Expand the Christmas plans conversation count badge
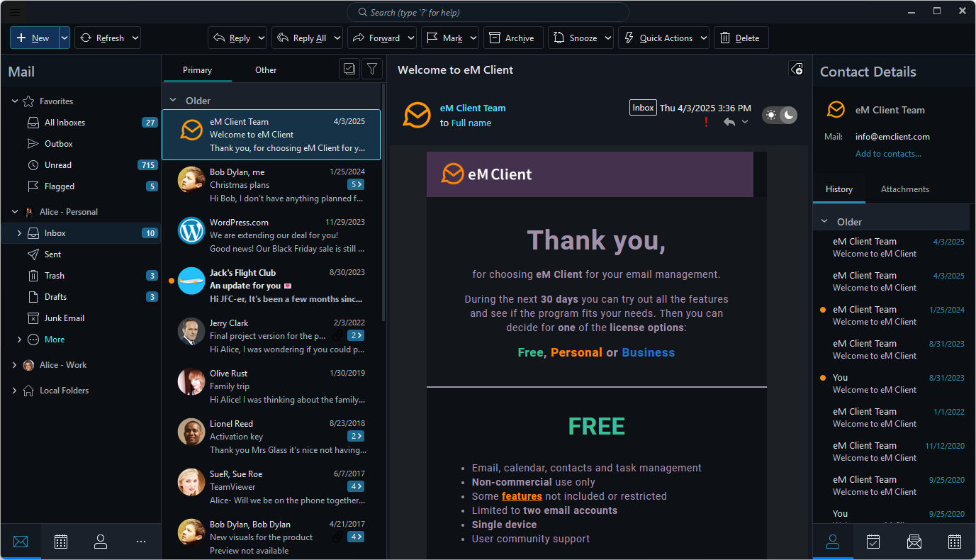Screen dimensions: 976x560 coord(356,185)
